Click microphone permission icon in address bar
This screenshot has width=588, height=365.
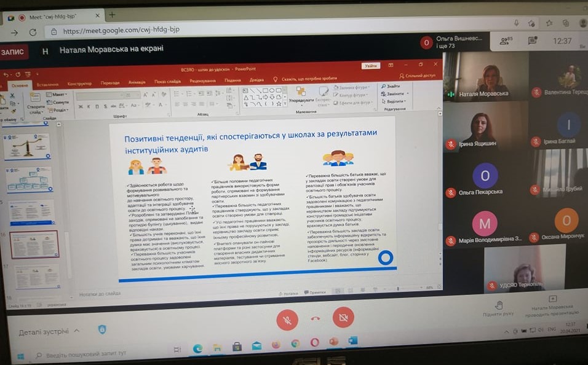click(517, 23)
